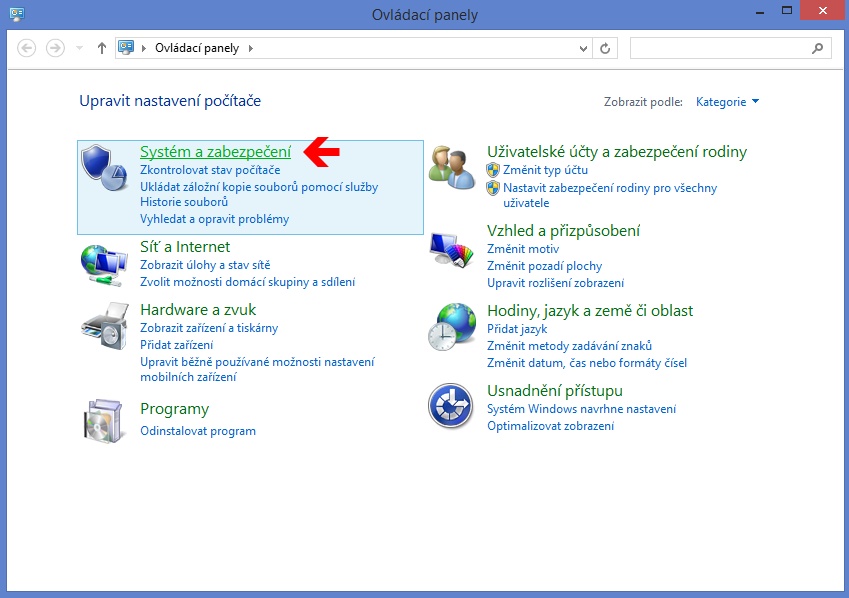The height and width of the screenshot is (598, 849).
Task: Click the Hodiny, jazyk clock globe icon
Action: pos(451,327)
